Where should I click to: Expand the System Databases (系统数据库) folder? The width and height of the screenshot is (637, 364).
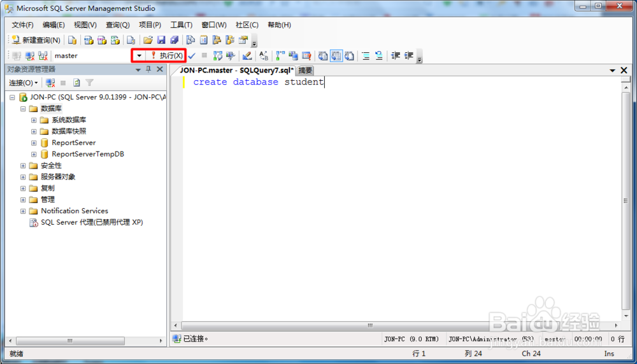(x=34, y=120)
